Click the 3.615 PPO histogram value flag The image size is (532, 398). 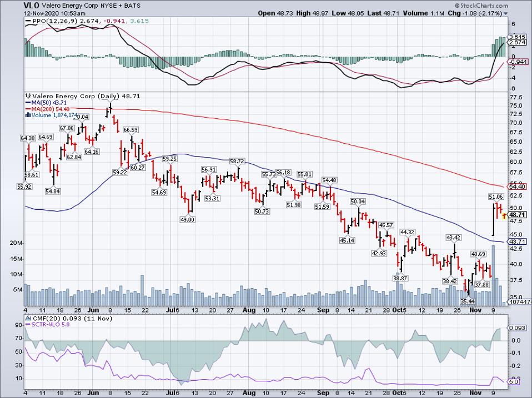[517, 37]
